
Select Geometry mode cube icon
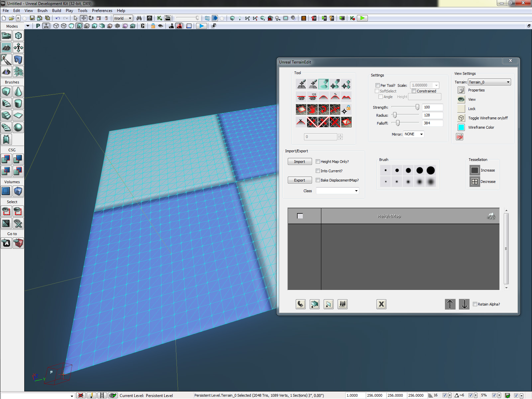click(x=18, y=36)
